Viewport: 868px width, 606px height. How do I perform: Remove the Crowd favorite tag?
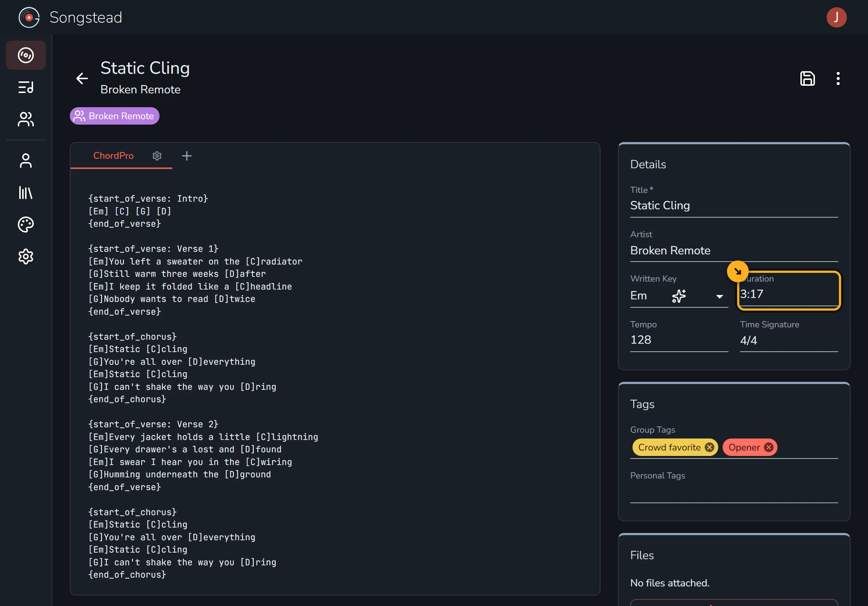(709, 447)
